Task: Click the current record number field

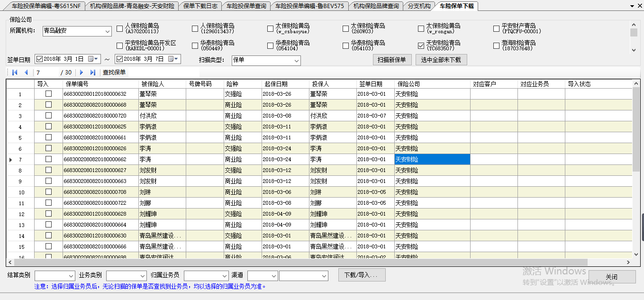Action: (x=46, y=73)
